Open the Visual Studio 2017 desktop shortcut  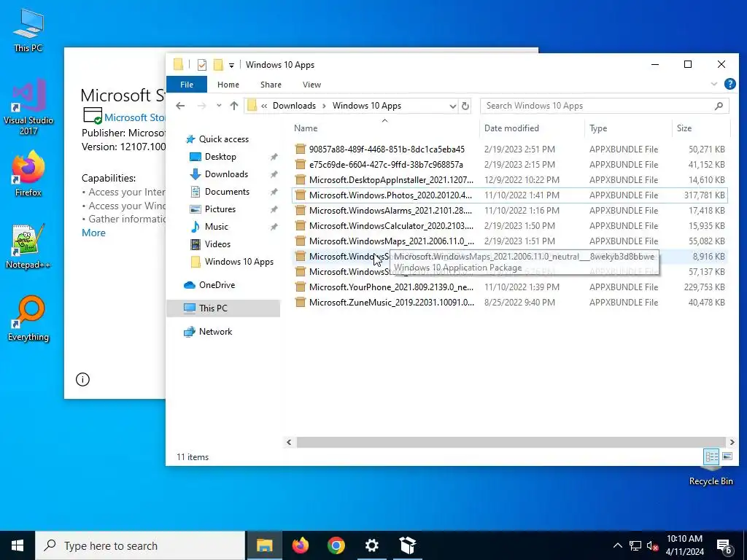(28, 108)
